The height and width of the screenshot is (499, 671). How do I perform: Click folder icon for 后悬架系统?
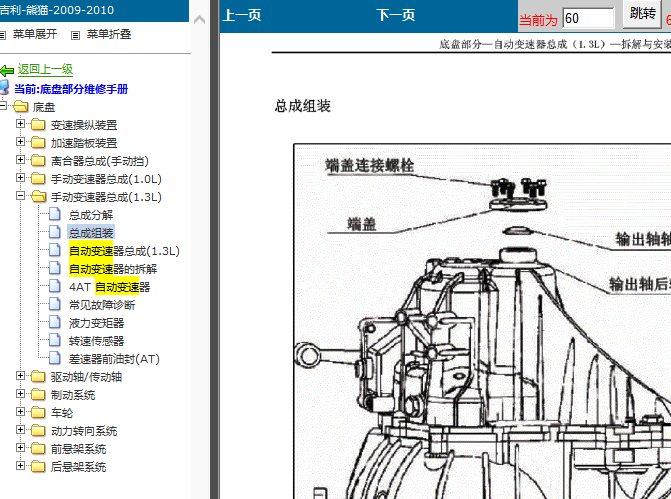[38, 466]
